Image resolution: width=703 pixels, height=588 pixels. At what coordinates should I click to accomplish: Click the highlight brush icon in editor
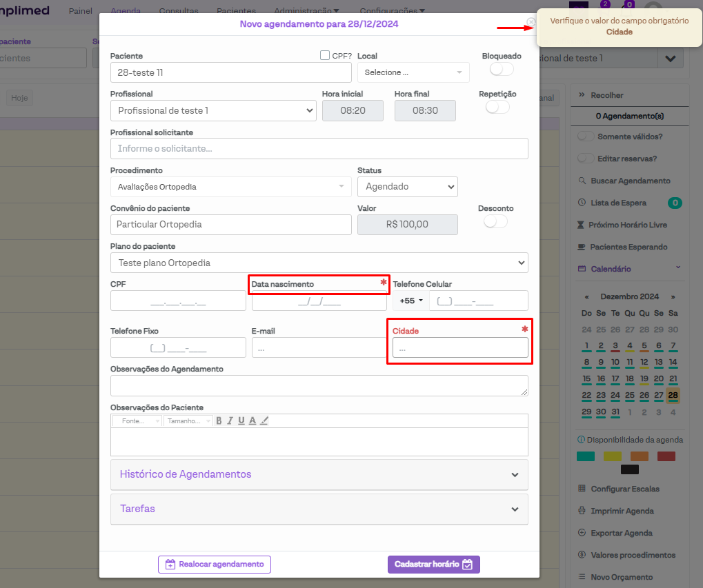pyautogui.click(x=264, y=420)
